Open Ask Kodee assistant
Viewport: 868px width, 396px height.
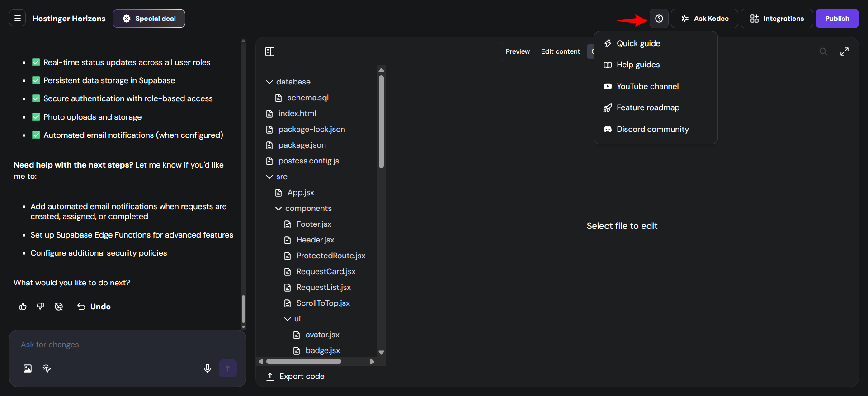click(x=704, y=19)
